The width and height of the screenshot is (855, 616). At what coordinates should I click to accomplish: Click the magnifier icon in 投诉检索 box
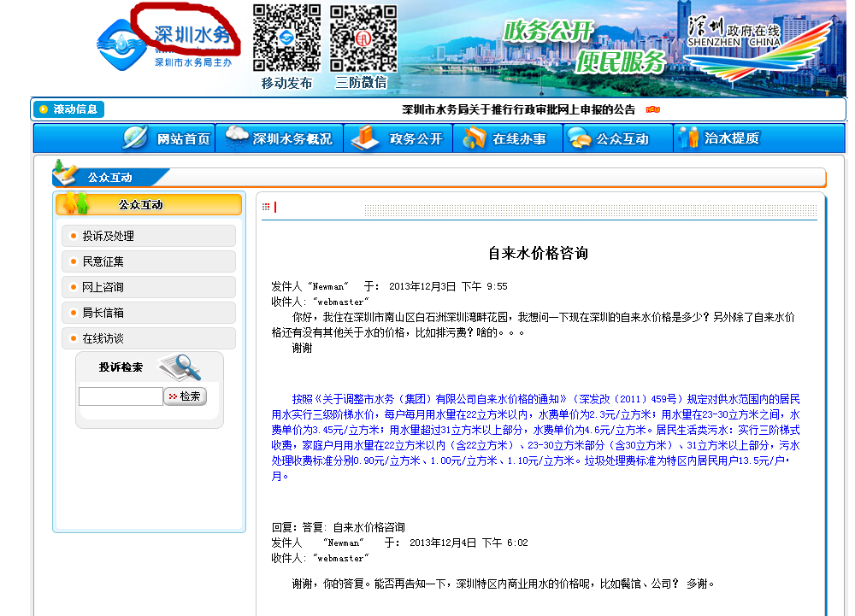(x=180, y=367)
